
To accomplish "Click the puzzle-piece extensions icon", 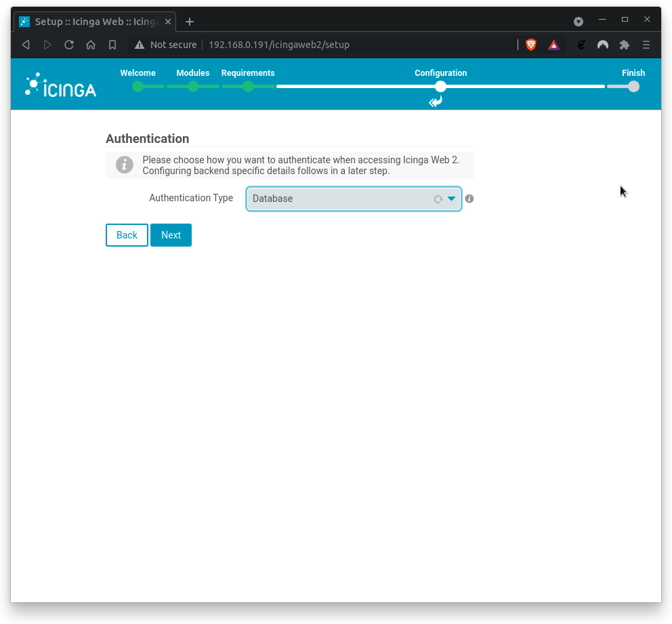I will pos(624,45).
